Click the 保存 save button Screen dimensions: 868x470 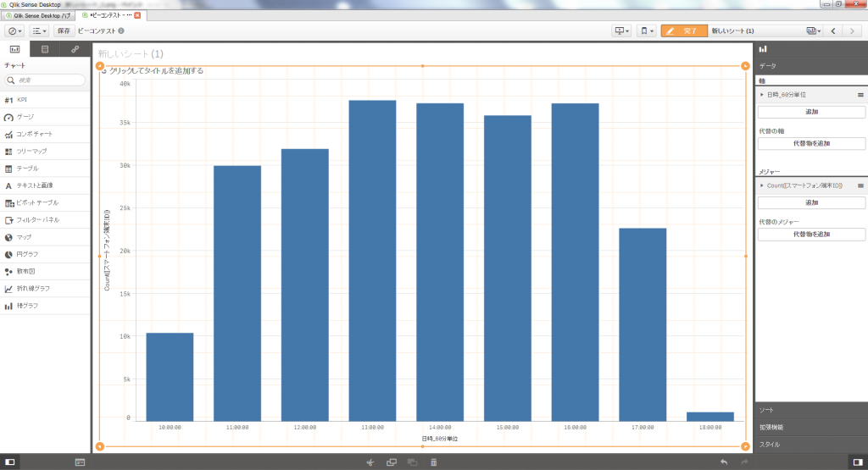tap(64, 30)
